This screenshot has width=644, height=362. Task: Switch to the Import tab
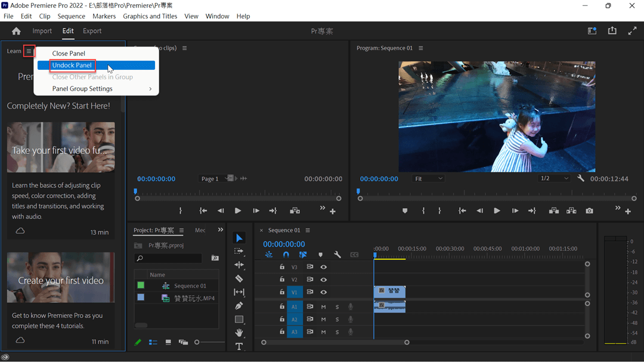click(42, 31)
